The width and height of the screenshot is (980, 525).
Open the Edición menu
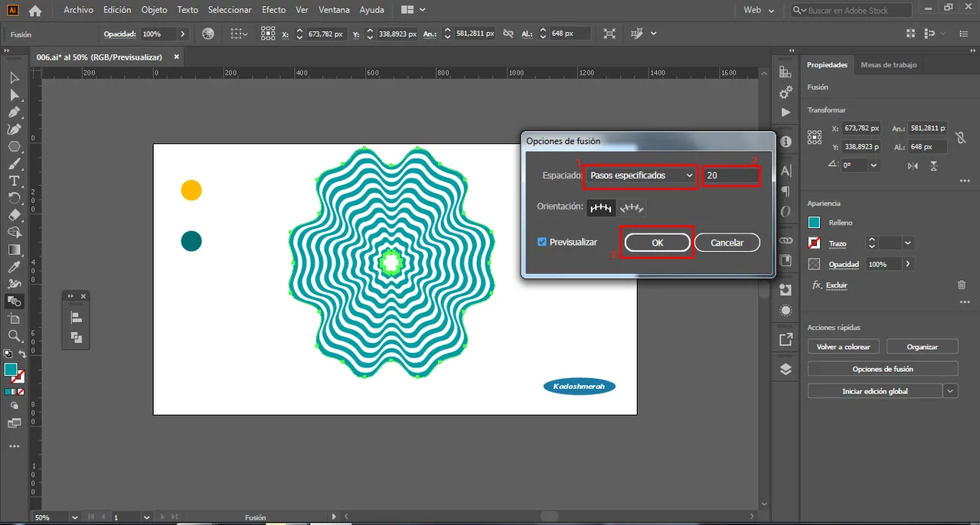point(117,10)
